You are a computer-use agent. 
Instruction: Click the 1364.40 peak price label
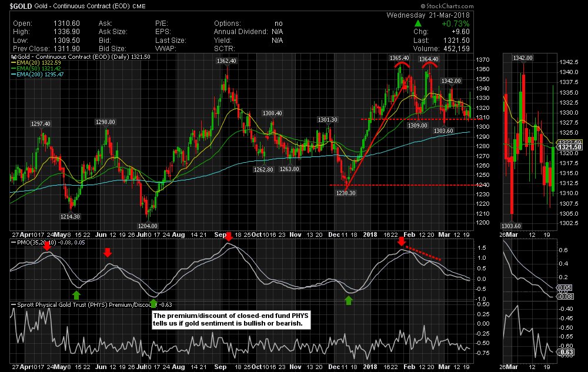coord(429,59)
